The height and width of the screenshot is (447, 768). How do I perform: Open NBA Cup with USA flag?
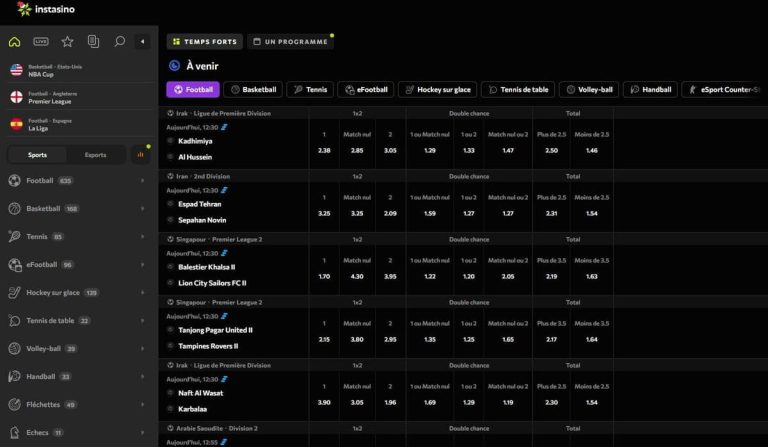tap(78, 71)
